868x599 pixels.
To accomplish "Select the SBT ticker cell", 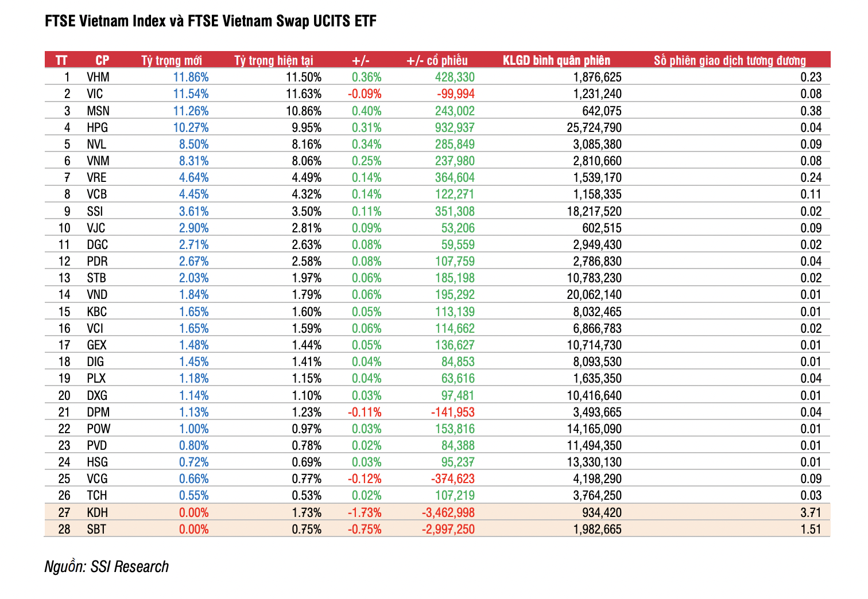I will pos(96,529).
